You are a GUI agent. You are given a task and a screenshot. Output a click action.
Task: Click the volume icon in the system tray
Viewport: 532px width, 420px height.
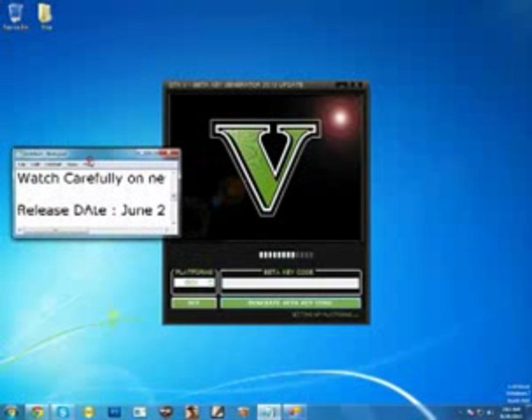coord(489,412)
